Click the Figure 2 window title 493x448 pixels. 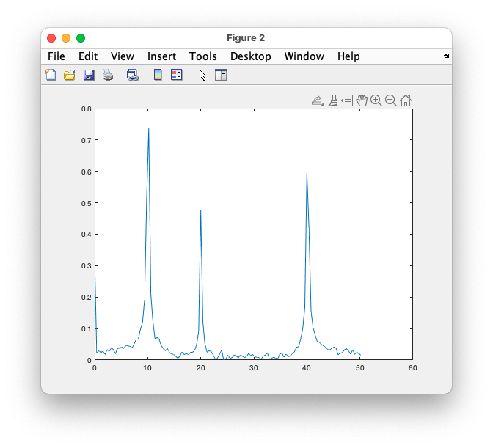(246, 38)
